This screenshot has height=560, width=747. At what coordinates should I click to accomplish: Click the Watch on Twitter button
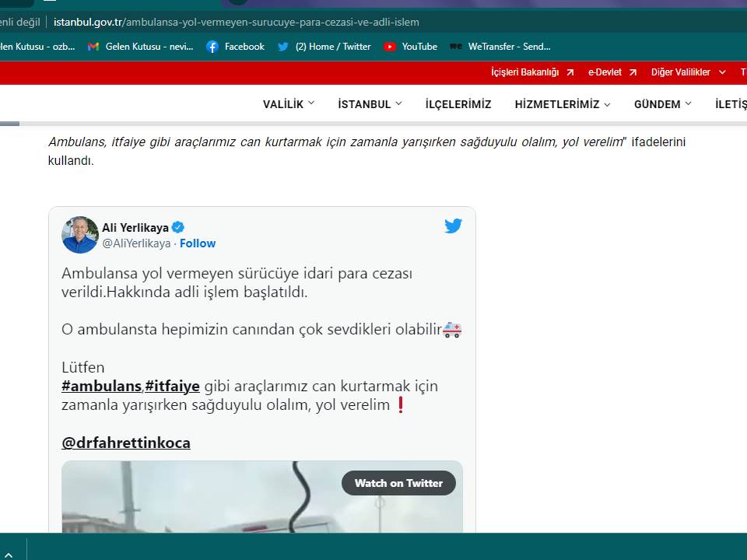(x=398, y=483)
